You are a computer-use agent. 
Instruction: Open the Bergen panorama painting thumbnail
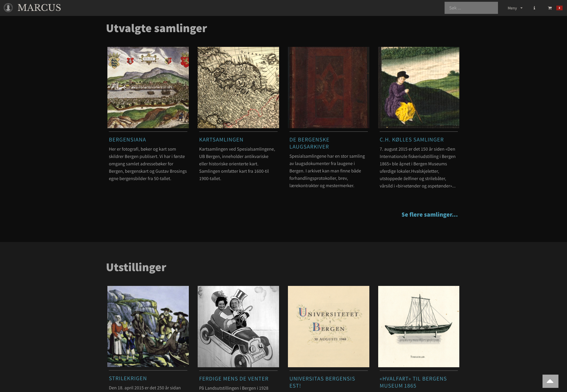(x=148, y=88)
